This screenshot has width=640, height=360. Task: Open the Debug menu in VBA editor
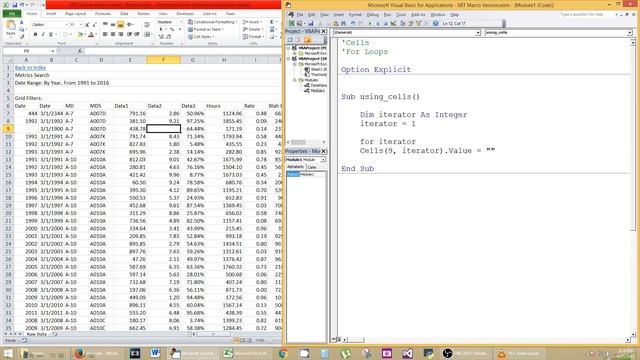click(x=372, y=15)
